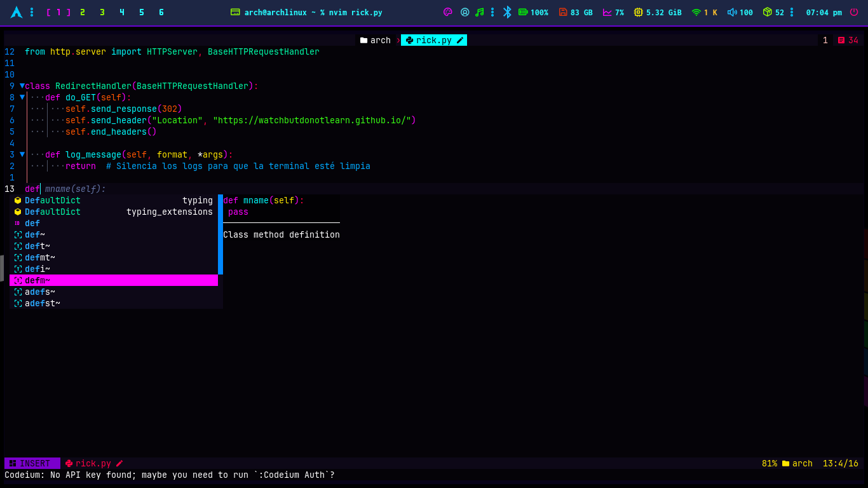Click the arch folder breadcrumb
Image resolution: width=868 pixels, height=488 pixels.
click(x=376, y=40)
